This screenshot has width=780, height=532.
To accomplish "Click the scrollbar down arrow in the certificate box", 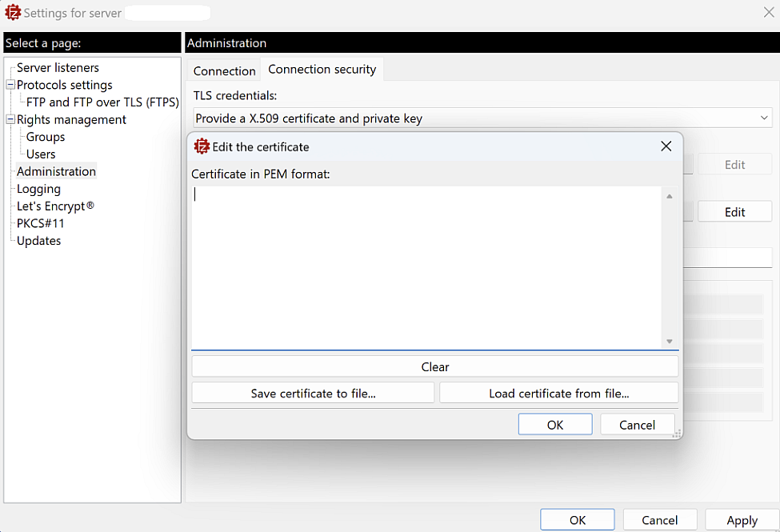I will click(x=670, y=341).
